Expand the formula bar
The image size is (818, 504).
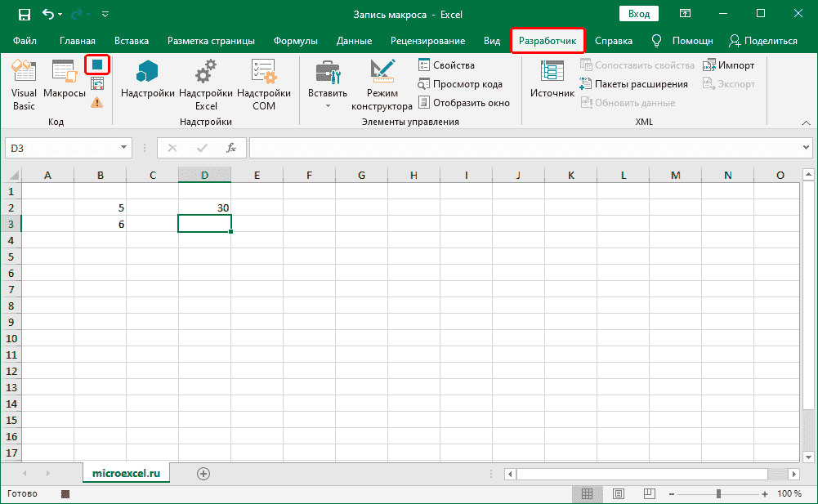pyautogui.click(x=806, y=148)
